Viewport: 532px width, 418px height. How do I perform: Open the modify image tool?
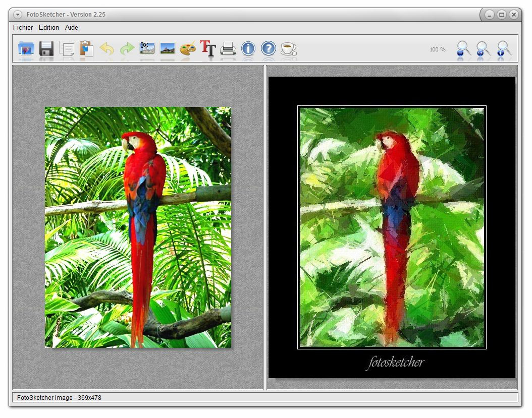[x=167, y=48]
